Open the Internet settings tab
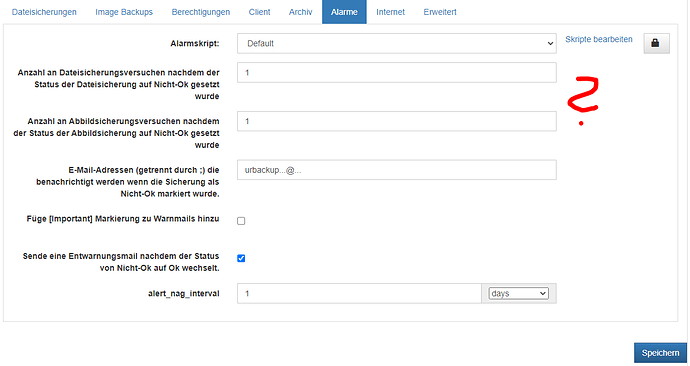 click(x=390, y=12)
